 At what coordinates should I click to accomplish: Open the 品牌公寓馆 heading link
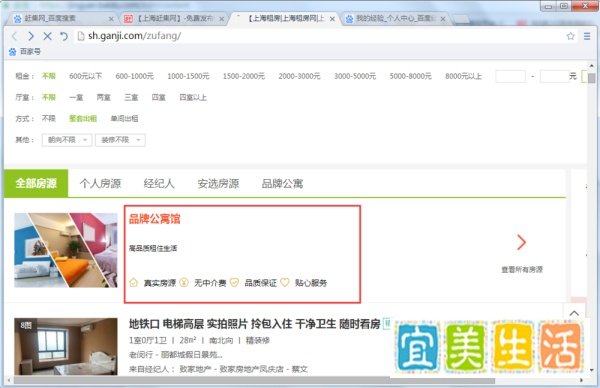tap(155, 219)
